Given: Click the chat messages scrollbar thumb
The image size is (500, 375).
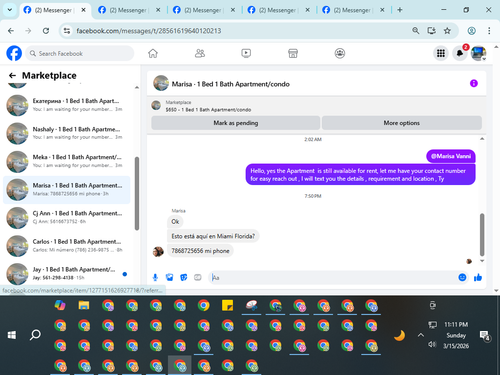Looking at the screenshot, I should (482, 234).
